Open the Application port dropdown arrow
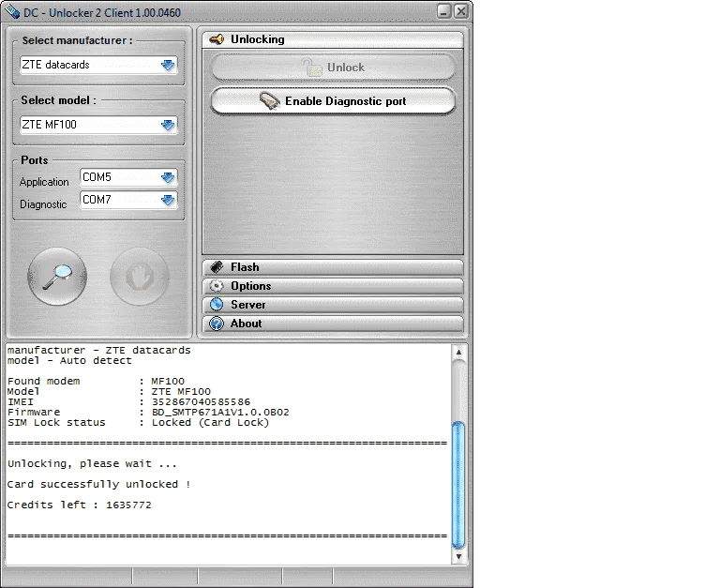This screenshot has height=588, width=720. [x=168, y=177]
